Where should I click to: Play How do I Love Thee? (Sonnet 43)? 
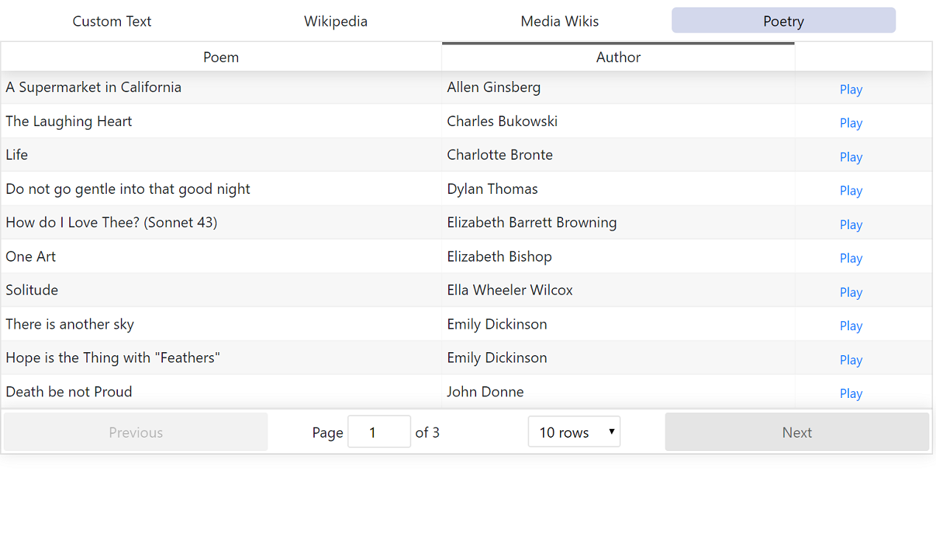(851, 225)
